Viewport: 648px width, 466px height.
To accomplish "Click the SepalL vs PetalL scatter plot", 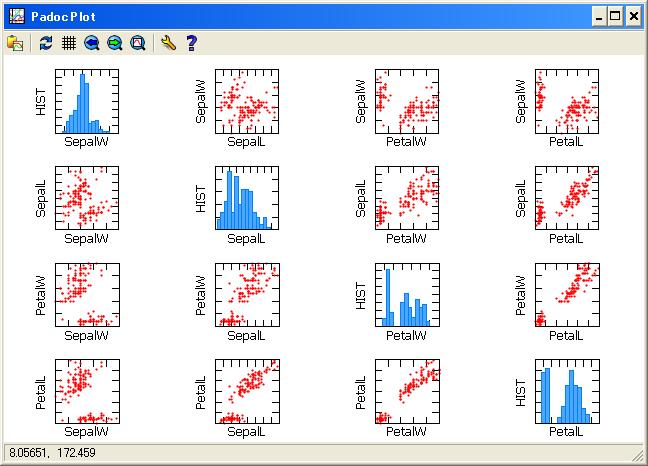I will coord(567,198).
